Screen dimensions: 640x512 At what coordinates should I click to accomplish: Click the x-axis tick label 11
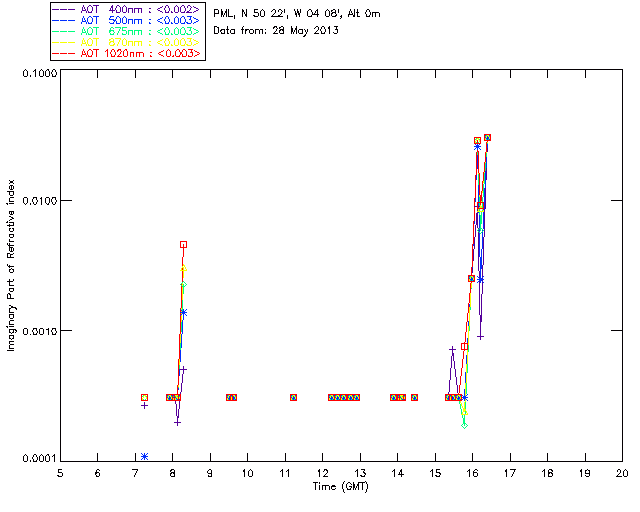(285, 473)
